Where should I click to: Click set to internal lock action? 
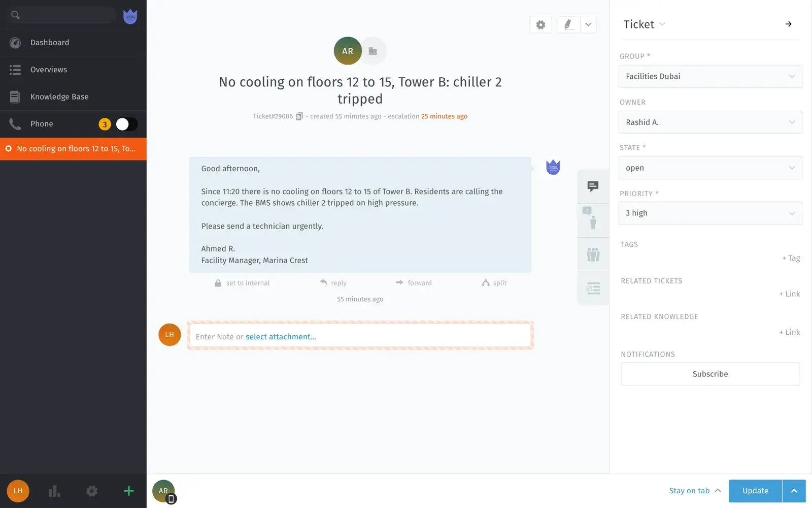tap(242, 283)
